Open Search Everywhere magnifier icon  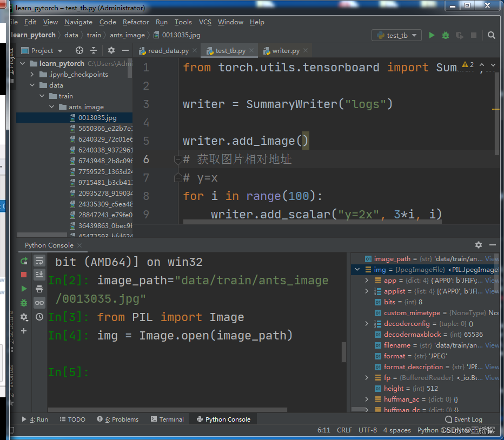[491, 35]
